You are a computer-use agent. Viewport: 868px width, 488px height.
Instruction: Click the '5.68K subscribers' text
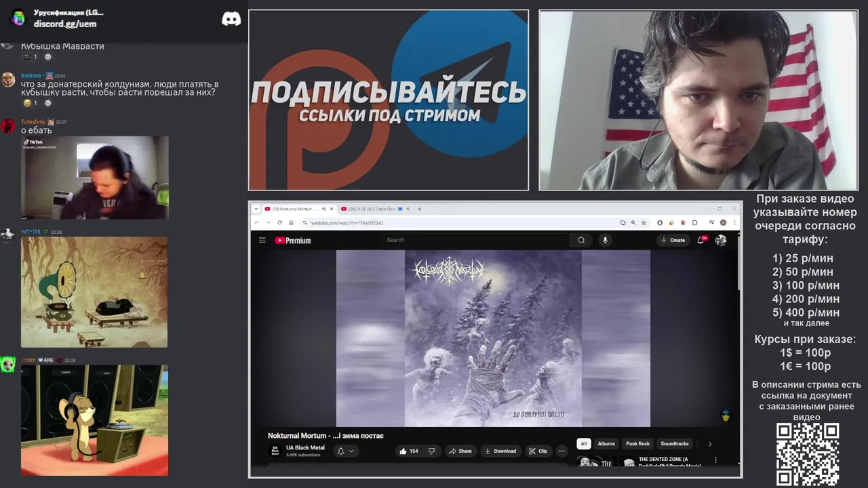(x=303, y=455)
